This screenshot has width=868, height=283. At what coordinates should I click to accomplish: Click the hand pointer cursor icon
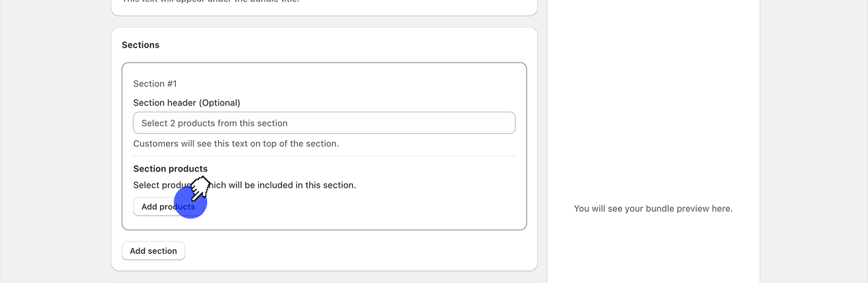(x=200, y=187)
